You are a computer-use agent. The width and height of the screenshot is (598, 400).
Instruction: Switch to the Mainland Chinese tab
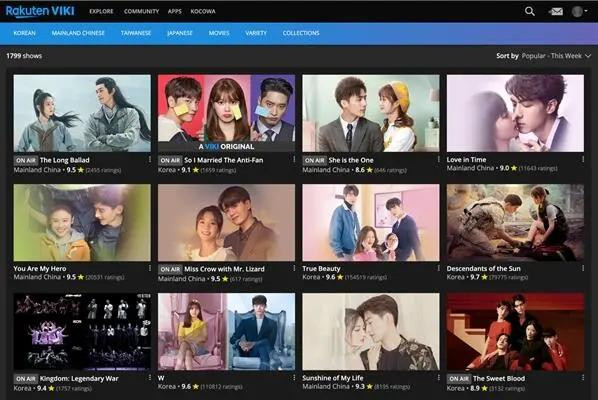pos(78,33)
